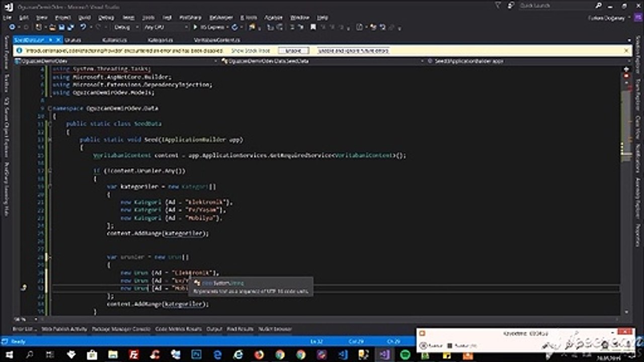644x362 pixels.
Task: Click the Disable button in info bar
Action: (x=293, y=51)
